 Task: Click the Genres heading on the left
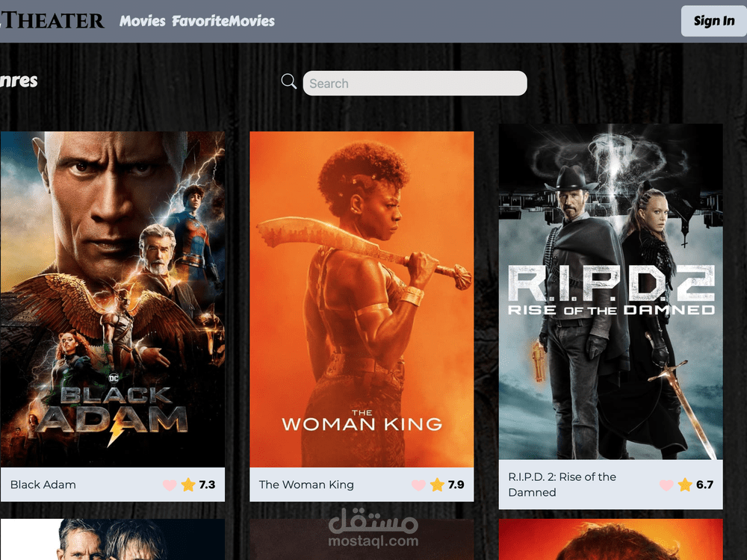click(19, 81)
